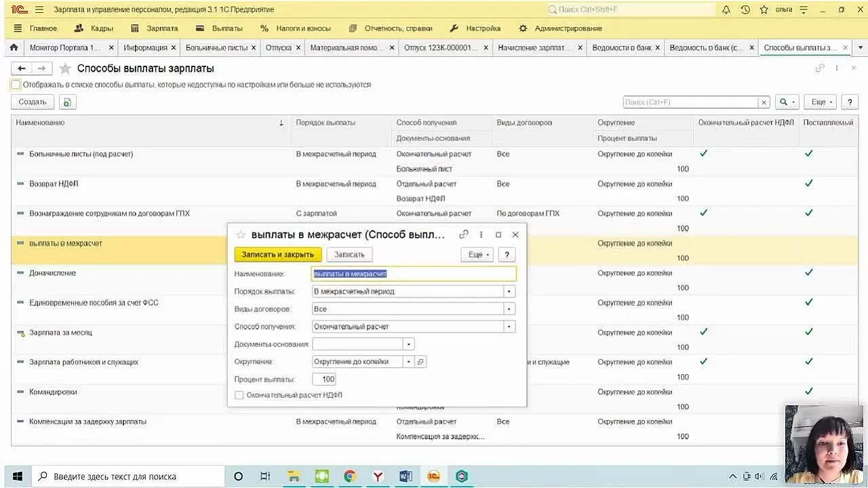Screen dimensions: 868x488
Task: Click the Наименование text field in dialog
Action: pyautogui.click(x=414, y=274)
